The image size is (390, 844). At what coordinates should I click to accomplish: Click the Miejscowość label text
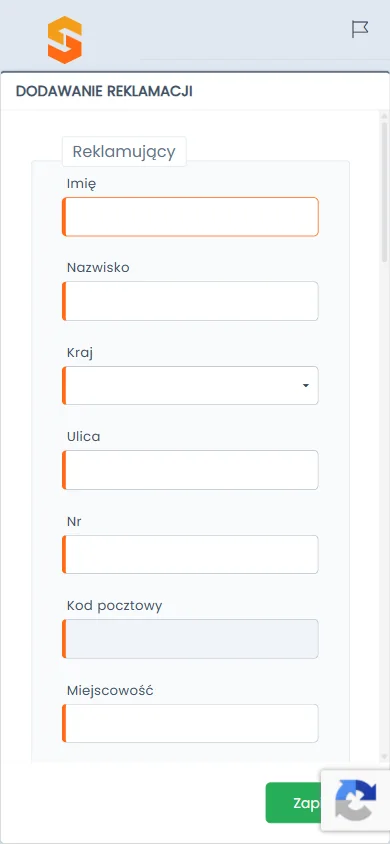[110, 691]
